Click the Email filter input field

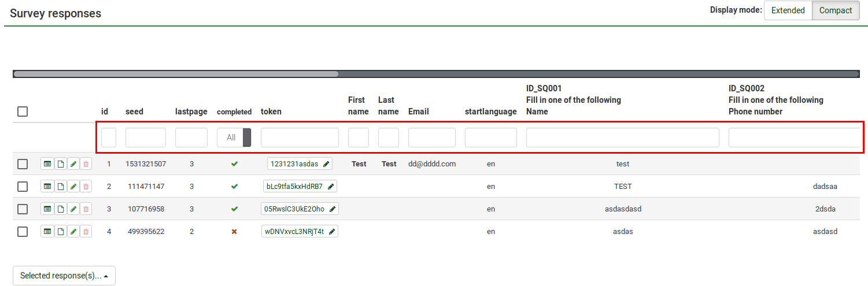point(431,138)
